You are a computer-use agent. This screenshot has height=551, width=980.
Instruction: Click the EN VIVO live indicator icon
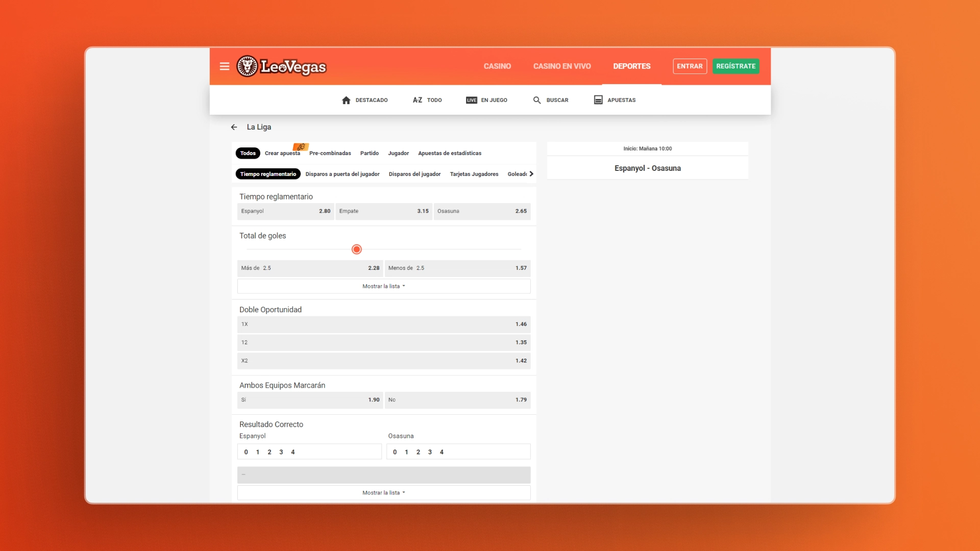click(x=471, y=99)
